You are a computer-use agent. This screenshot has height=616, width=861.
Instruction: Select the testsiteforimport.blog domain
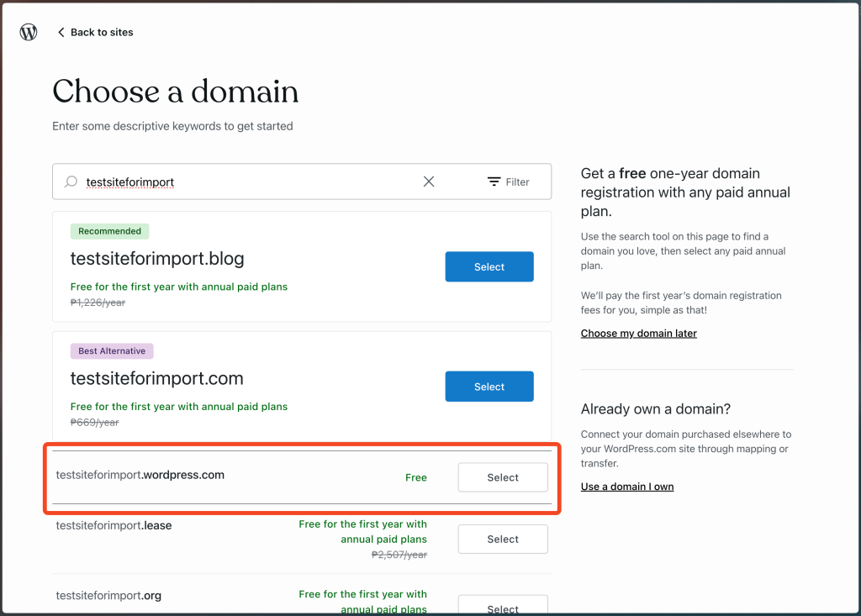pos(489,266)
